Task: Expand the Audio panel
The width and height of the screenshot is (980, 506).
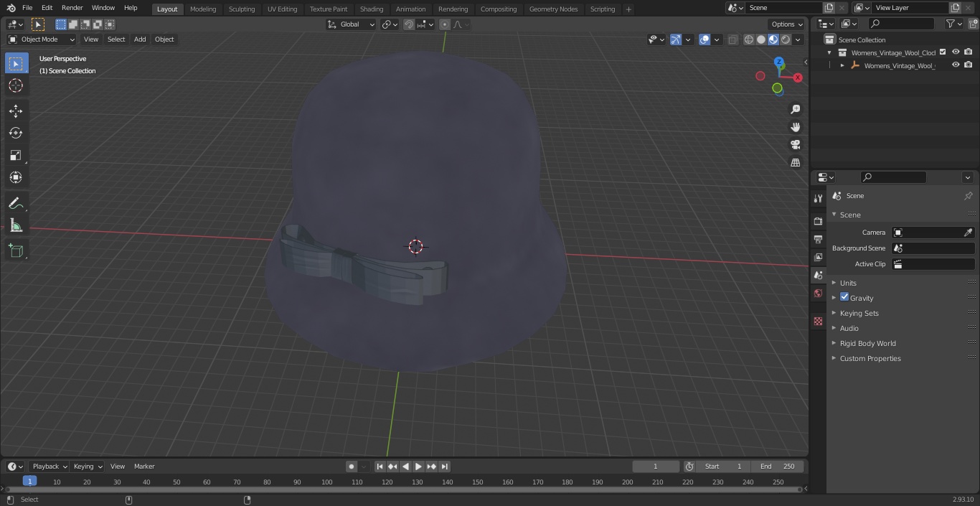Action: tap(849, 328)
